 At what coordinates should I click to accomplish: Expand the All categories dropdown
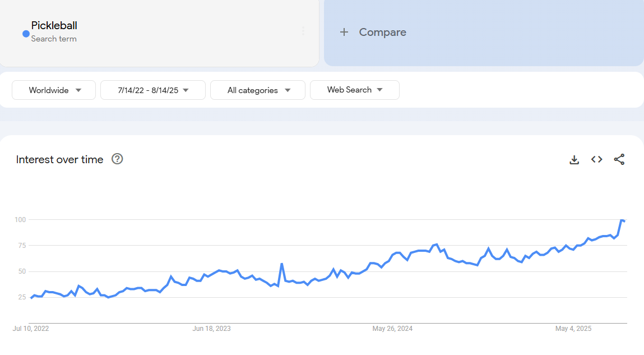click(x=258, y=90)
